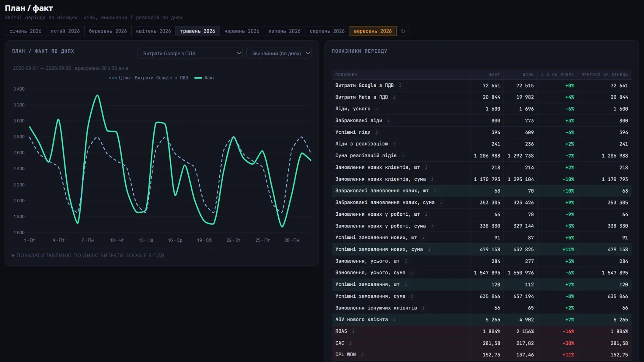The height and width of the screenshot is (362, 644).
Task: Open the квітень 2026 tab
Action: coord(153,31)
